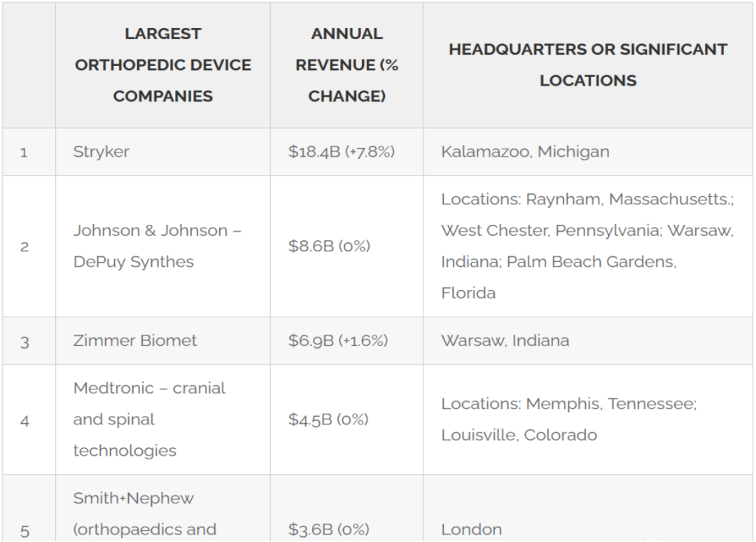Click rank number 1 cell
Viewport: 756px width, 542px height.
coord(29,152)
